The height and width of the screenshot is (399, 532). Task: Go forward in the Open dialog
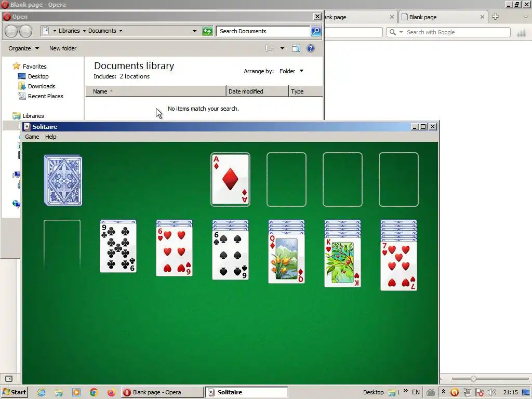coord(26,31)
